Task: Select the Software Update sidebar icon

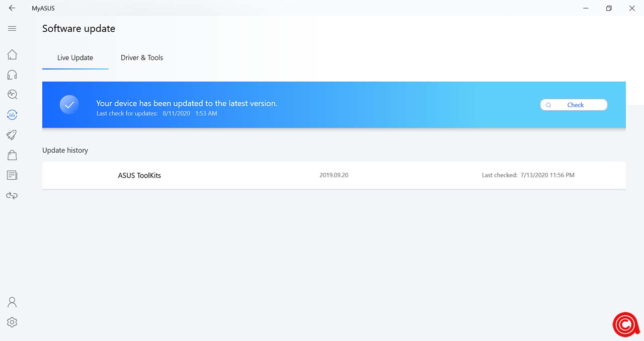Action: tap(12, 115)
